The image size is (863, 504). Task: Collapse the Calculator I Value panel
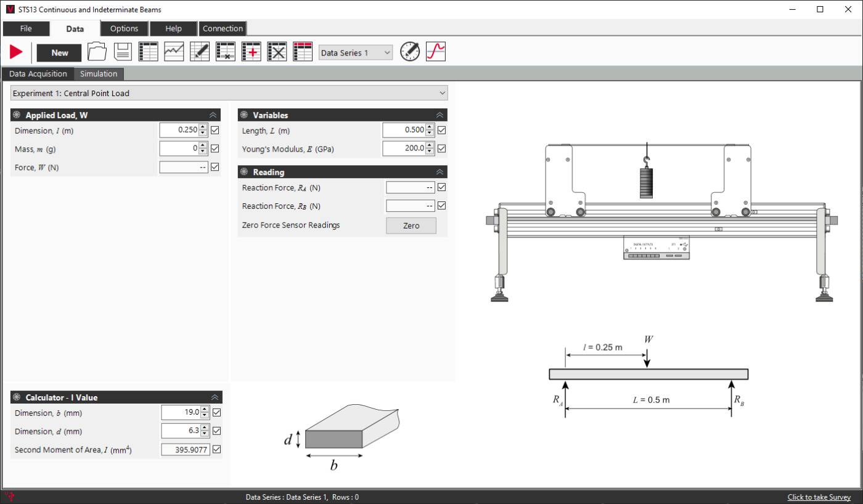214,397
